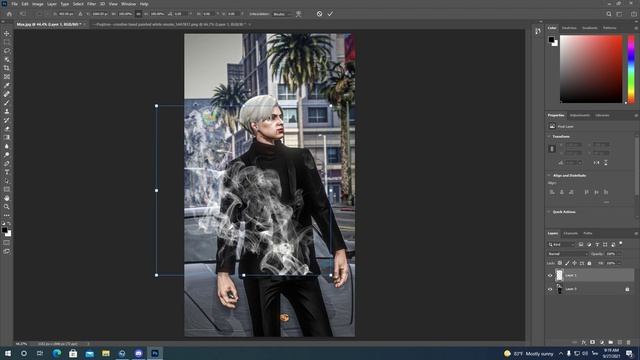Commit the transform with the checkmark

coord(330,14)
